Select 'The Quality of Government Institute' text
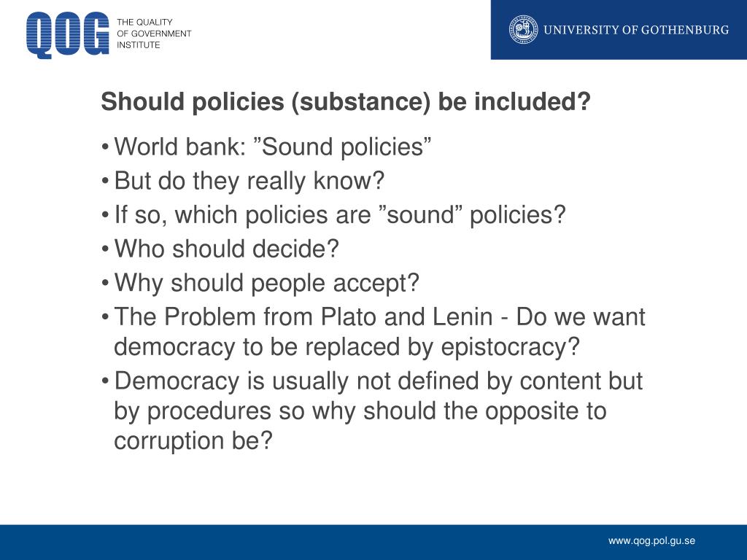The height and width of the screenshot is (560, 747). pyautogui.click(x=154, y=34)
